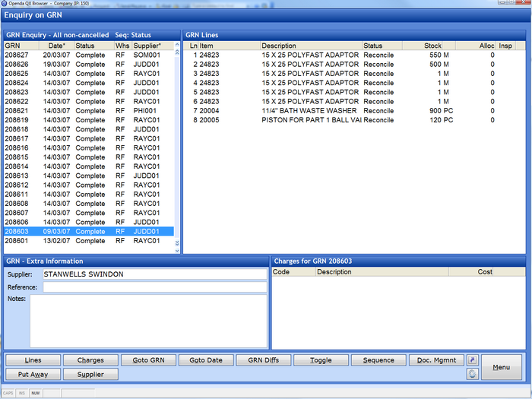Screen dimensions: 532x399
Task: Click the Put Away button
Action: [33, 374]
